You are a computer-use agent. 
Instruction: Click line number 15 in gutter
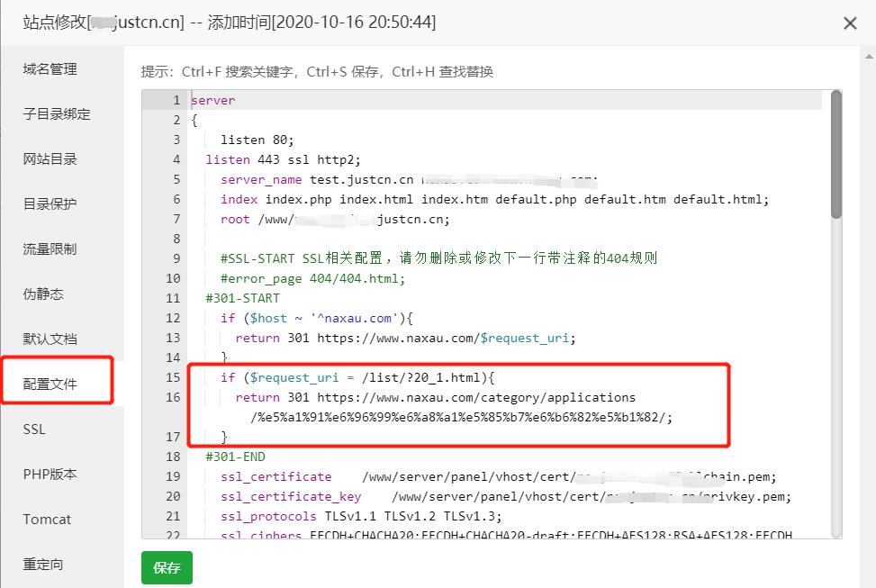click(x=173, y=377)
